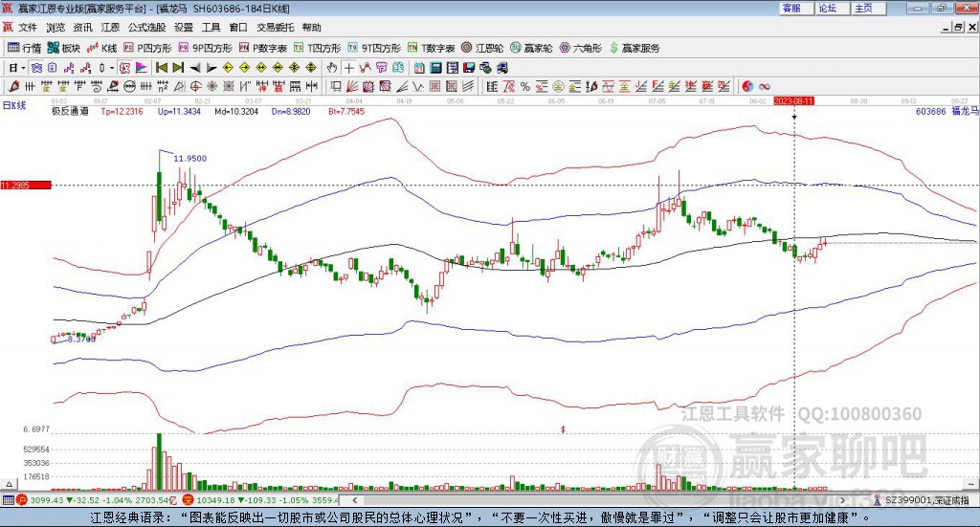Click the blue infinity loop icon
The width and height of the screenshot is (980, 527).
pyautogui.click(x=765, y=86)
